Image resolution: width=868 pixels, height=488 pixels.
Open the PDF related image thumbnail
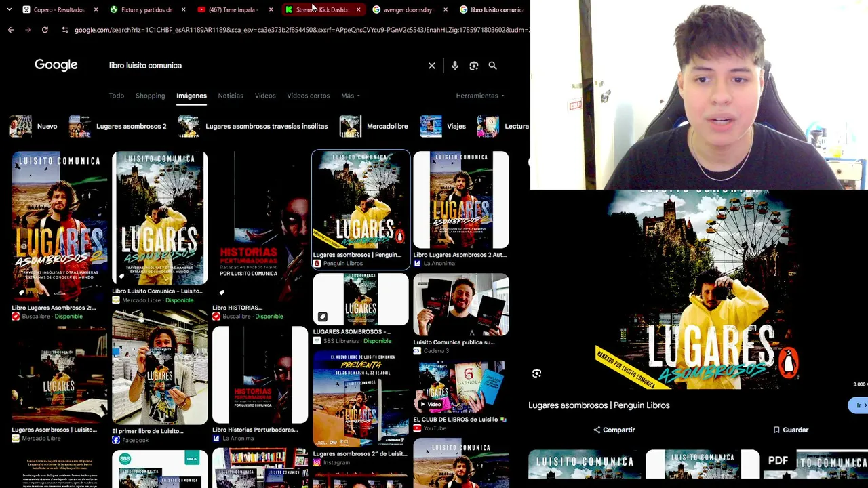point(816,464)
